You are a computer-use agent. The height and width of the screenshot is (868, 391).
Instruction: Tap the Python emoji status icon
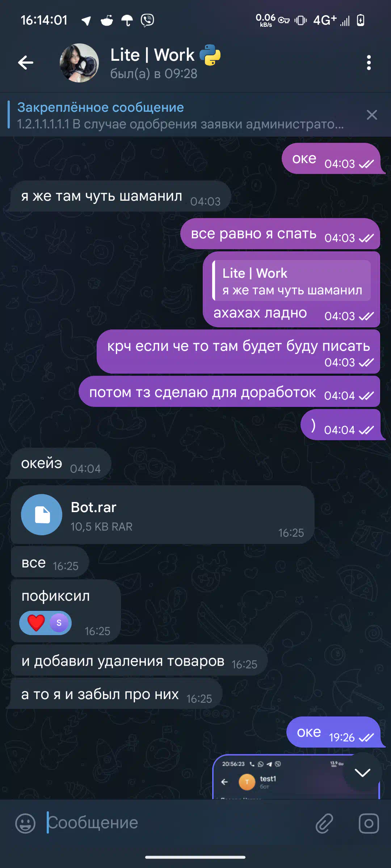pos(210,55)
